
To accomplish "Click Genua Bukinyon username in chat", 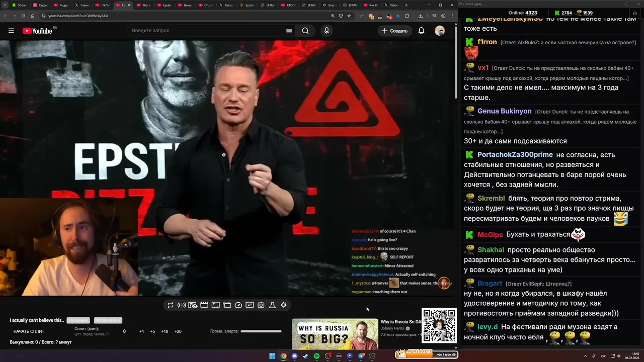I will point(504,111).
